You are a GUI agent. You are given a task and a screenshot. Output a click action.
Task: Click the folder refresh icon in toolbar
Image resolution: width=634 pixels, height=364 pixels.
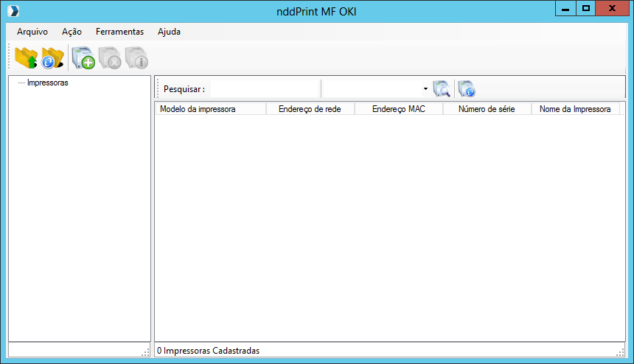coord(52,57)
